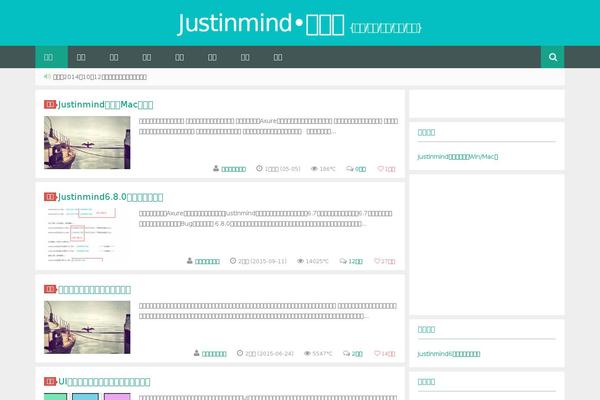Open the post title starting with UI
Image resolution: width=600 pixels, height=400 pixels.
click(104, 382)
